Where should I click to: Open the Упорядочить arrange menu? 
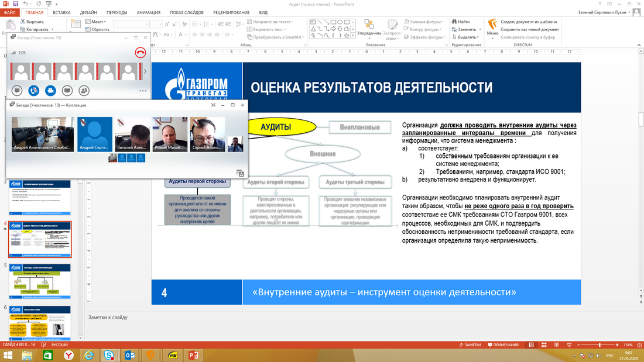(369, 28)
